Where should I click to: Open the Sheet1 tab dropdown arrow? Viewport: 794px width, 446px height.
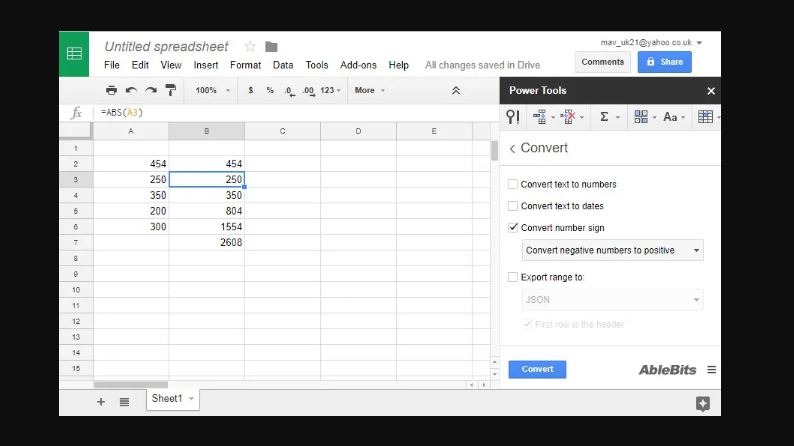tap(191, 398)
